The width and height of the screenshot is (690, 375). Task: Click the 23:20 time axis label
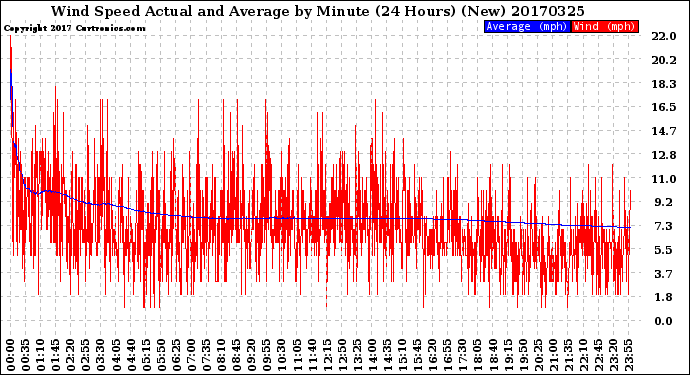(x=613, y=355)
